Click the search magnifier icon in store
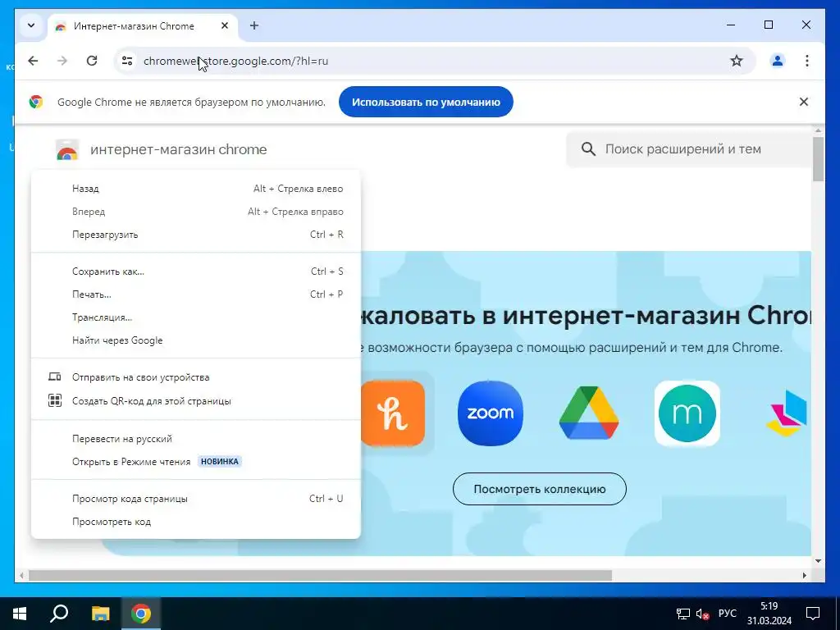This screenshot has width=840, height=630. [588, 149]
